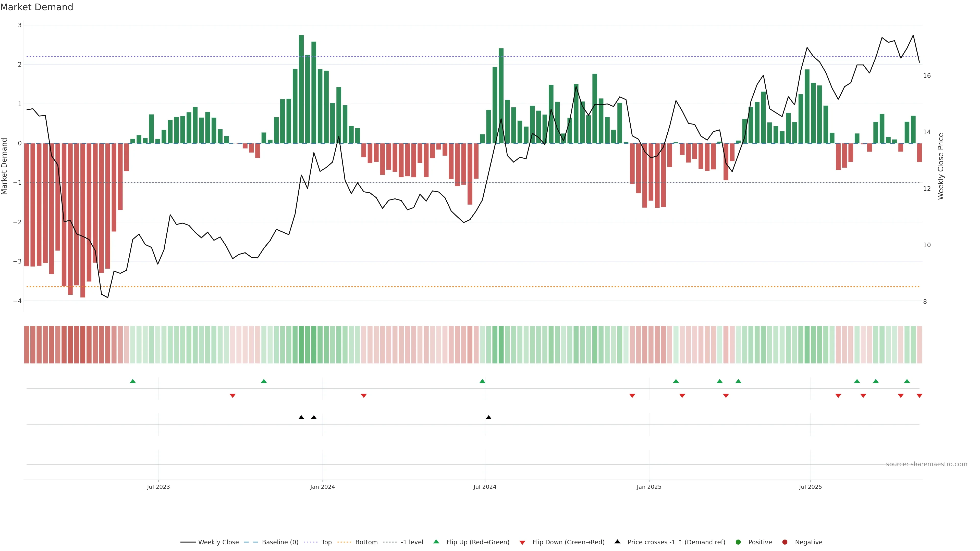The width and height of the screenshot is (980, 551).
Task: Click the black Price crosses -1 legend triangle
Action: (x=617, y=542)
